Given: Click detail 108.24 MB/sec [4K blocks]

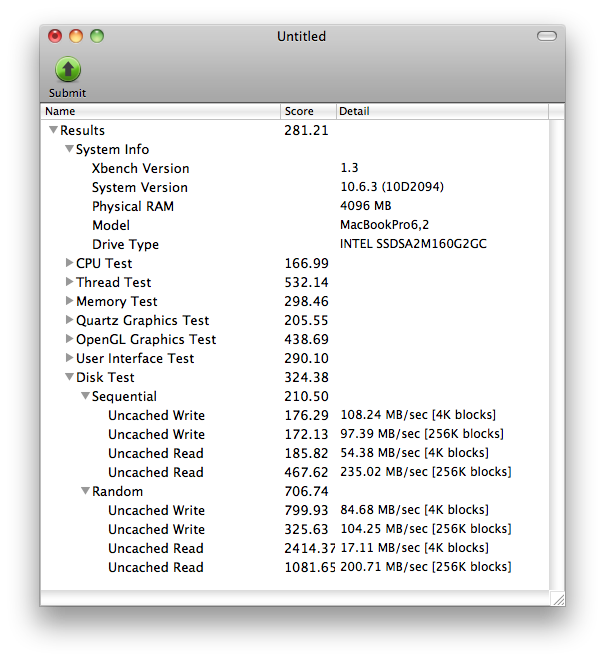Looking at the screenshot, I should 418,414.
